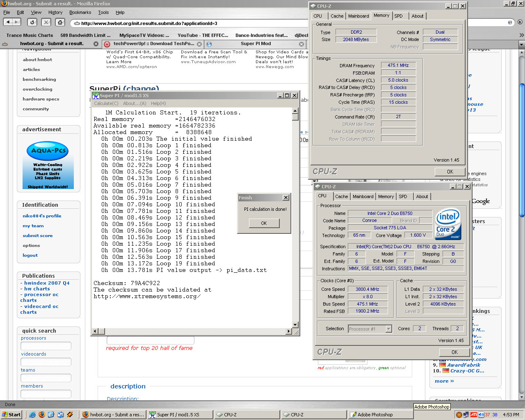Click the orange gear tray icon
Viewport: 525px width, 420px height.
click(459, 415)
